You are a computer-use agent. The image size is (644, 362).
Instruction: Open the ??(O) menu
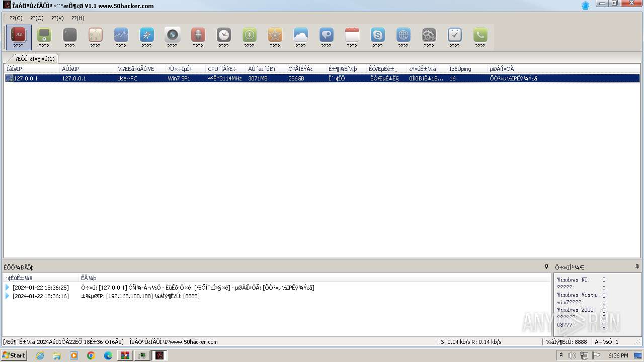tap(37, 18)
